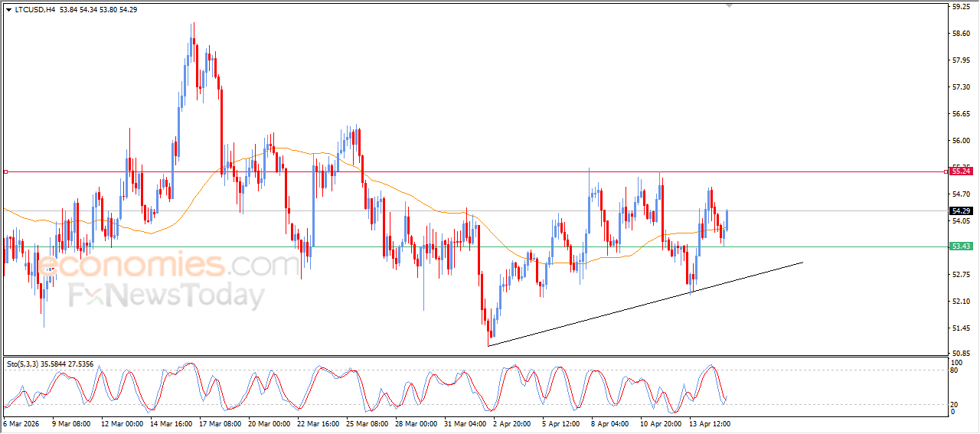The image size is (980, 434).
Task: Select the red line's left anchor square
Action: [x=5, y=171]
